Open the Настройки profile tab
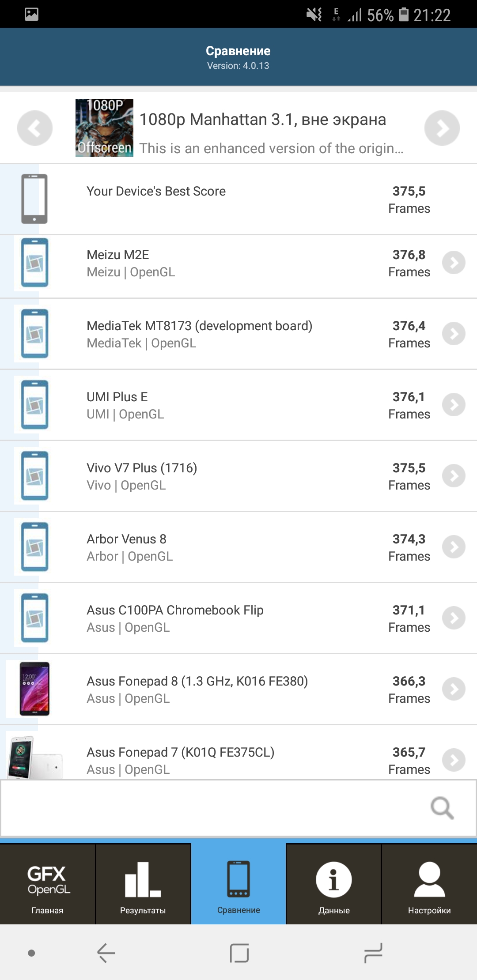The height and width of the screenshot is (980, 477). [429, 884]
